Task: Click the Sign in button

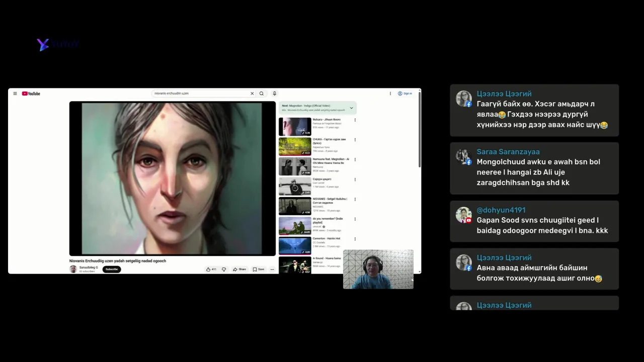Action: 405,94
